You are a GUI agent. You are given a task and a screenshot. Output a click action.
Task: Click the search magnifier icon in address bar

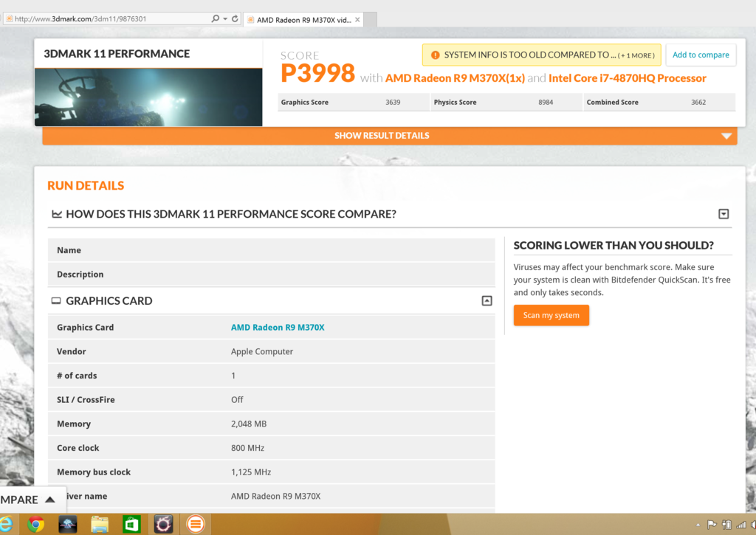(215, 18)
